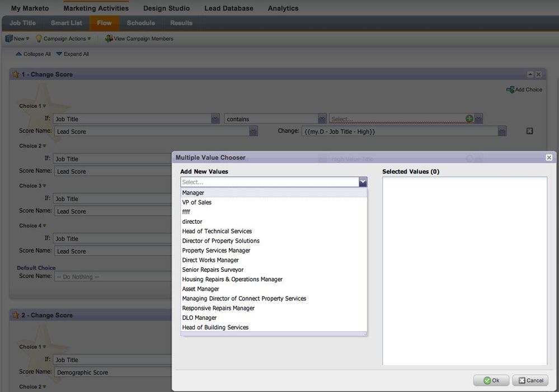Click Add Choice icon in step 1
Screen dimensions: 559x392
(510, 89)
